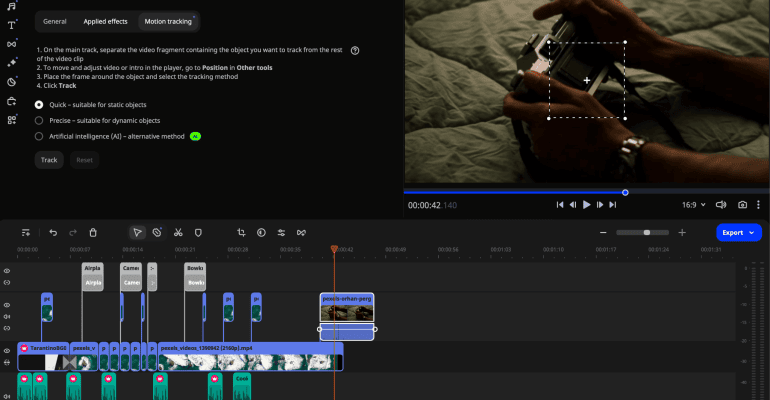
Task: Toggle the link icon on overlay track
Action: coord(7,328)
